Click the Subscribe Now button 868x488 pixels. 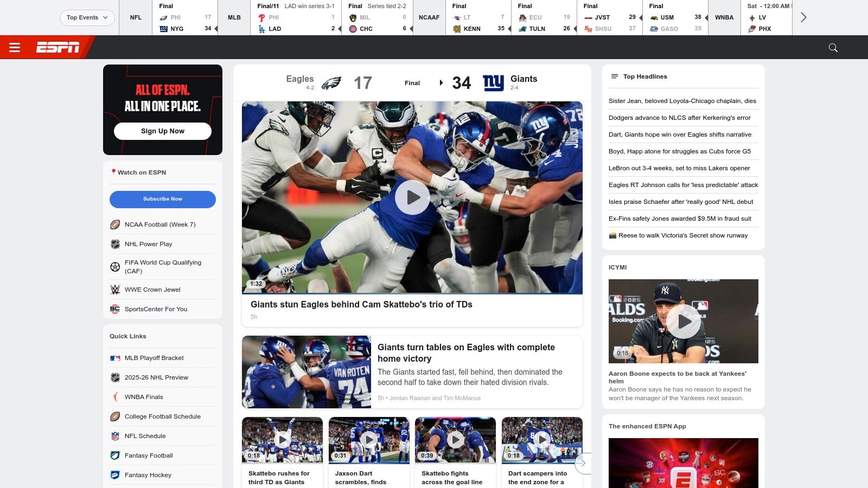pos(163,199)
